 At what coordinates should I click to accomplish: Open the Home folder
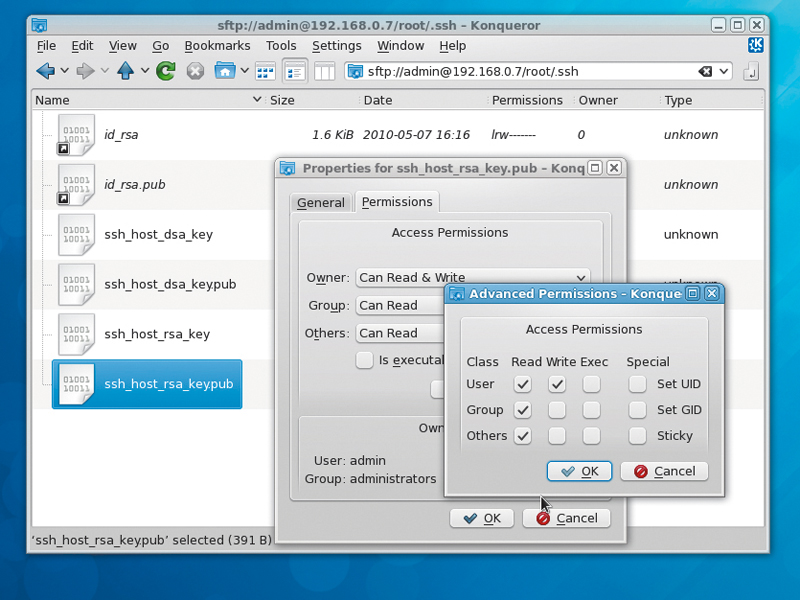pyautogui.click(x=224, y=71)
